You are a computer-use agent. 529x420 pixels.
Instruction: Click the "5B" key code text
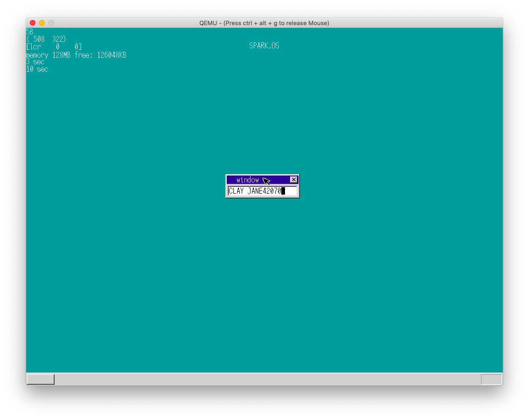30,32
